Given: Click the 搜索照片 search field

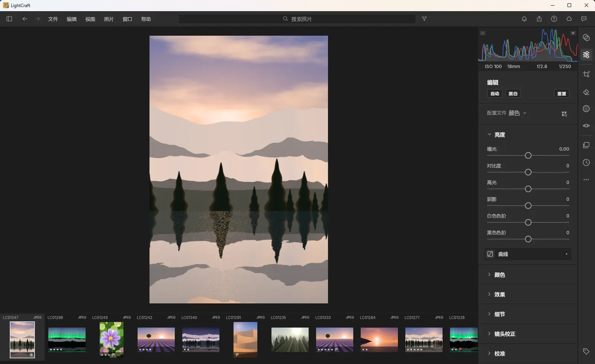Looking at the screenshot, I should (297, 19).
